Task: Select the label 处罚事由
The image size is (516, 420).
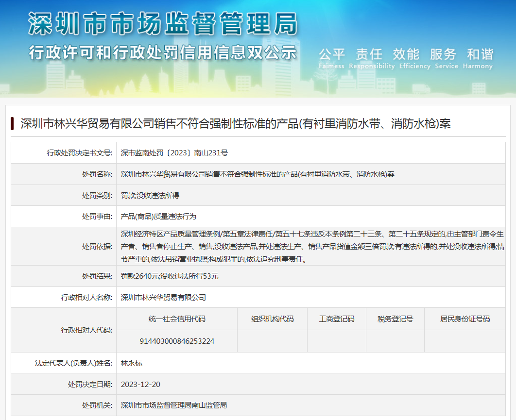Action: tap(97, 217)
